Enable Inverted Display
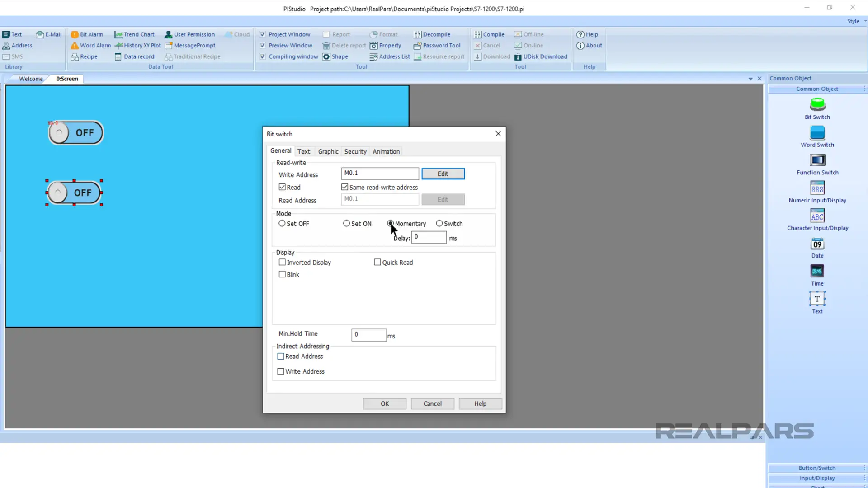The width and height of the screenshot is (868, 488). (282, 262)
